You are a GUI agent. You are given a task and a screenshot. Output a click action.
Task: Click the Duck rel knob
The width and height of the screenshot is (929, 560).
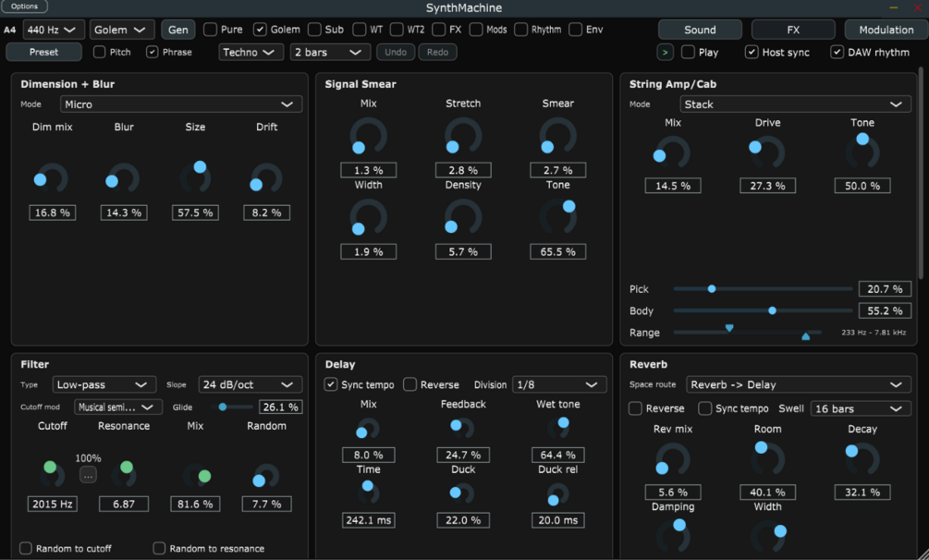pos(557,493)
